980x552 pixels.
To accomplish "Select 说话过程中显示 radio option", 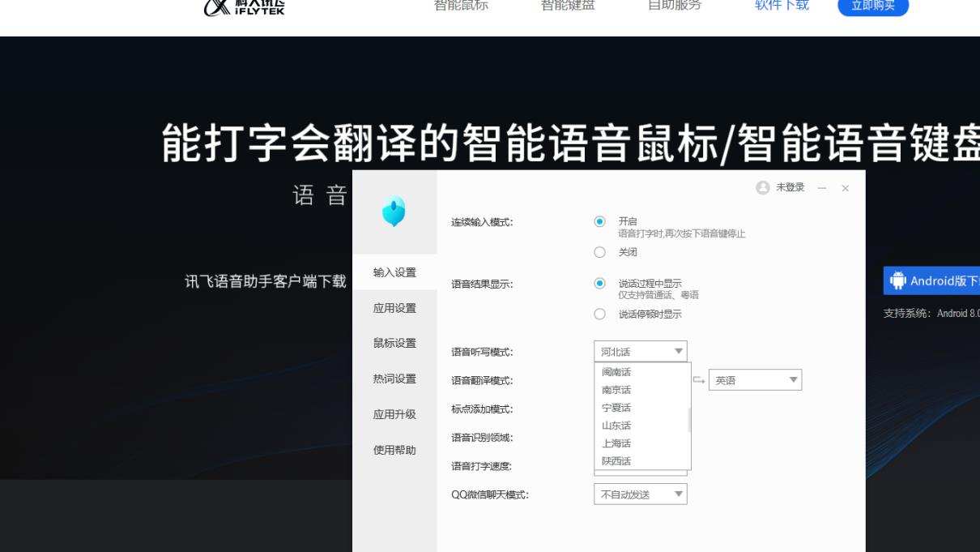I will click(599, 284).
